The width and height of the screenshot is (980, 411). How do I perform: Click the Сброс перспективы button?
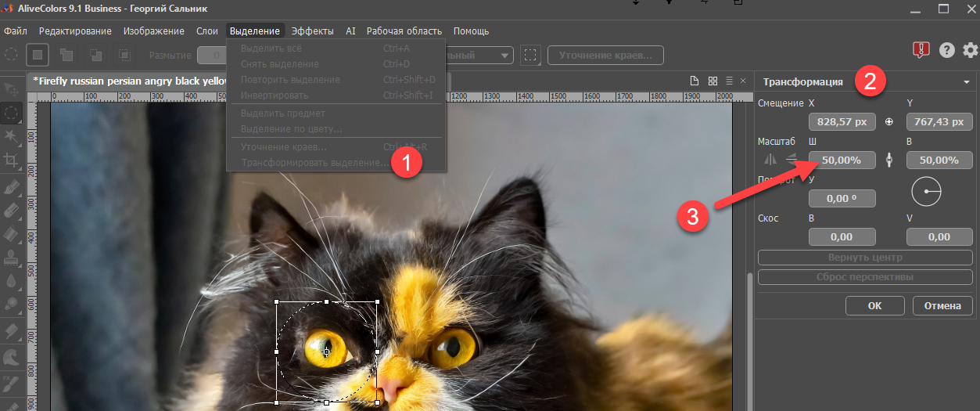click(865, 276)
